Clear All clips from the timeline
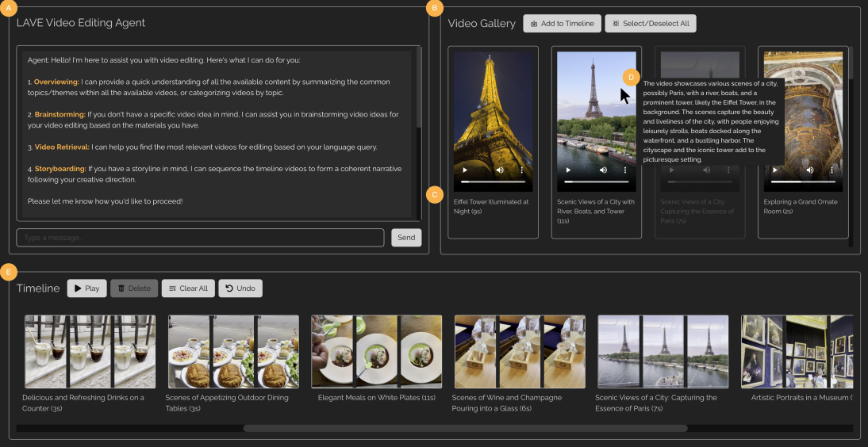Screen dimensions: 868x447 pyautogui.click(x=188, y=288)
